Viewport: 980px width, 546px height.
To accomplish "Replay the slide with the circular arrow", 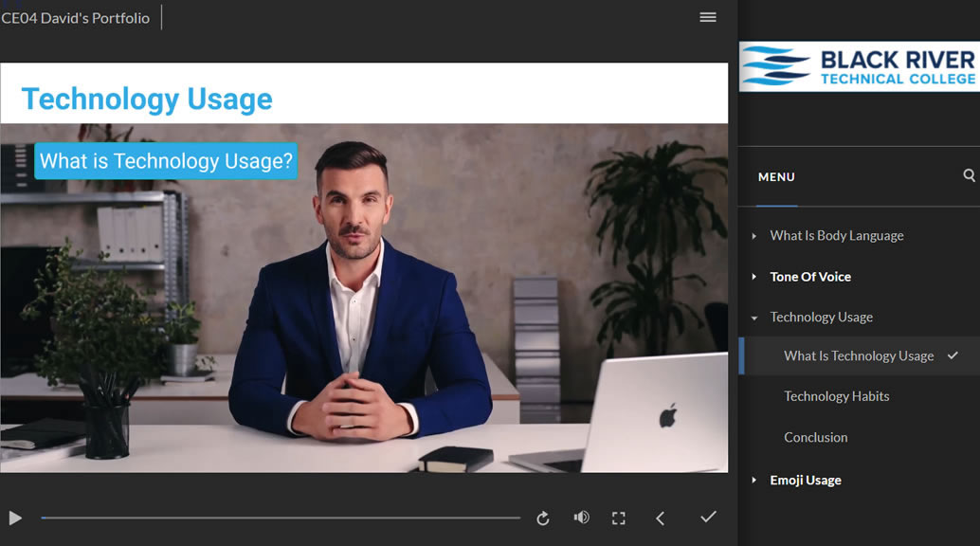I will tap(542, 518).
